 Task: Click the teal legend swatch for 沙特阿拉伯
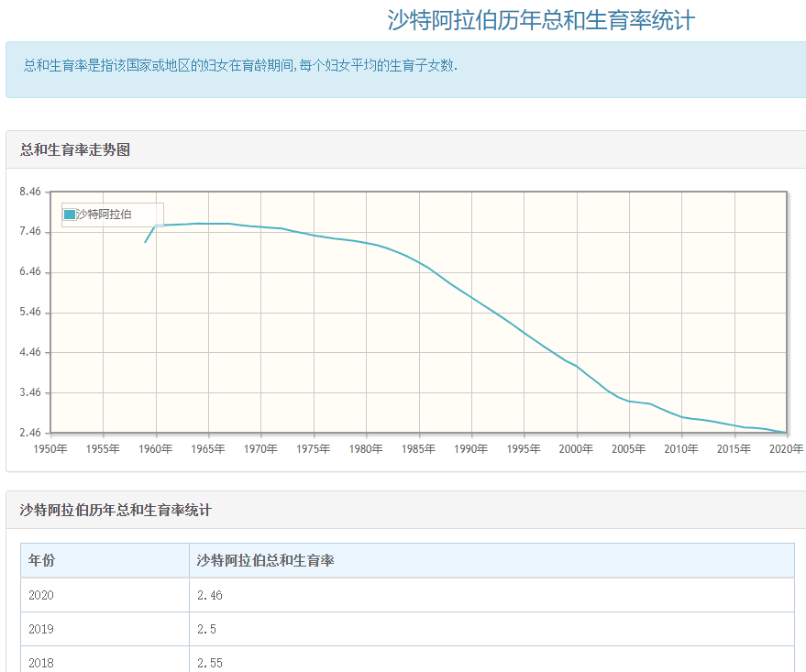(70, 215)
